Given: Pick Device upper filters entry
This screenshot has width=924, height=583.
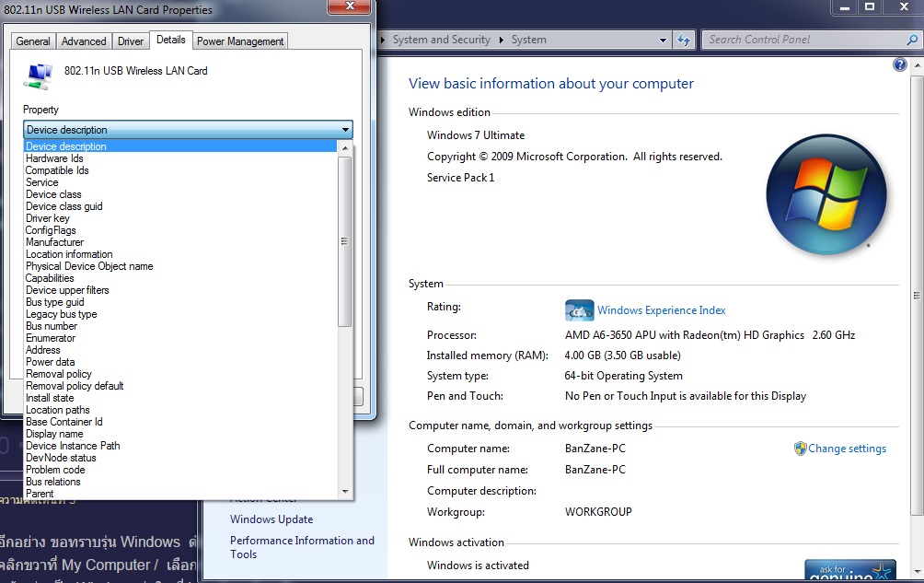Looking at the screenshot, I should [180, 290].
